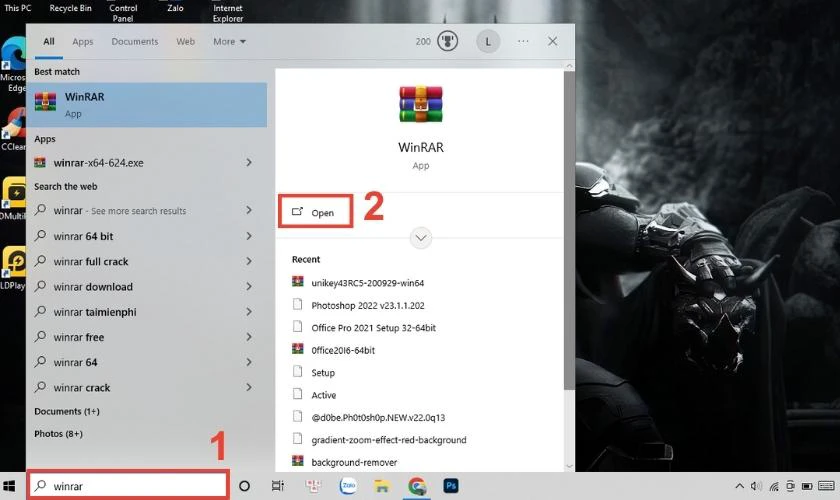Expand the 'winrar taimienphi' suggestion arrow
840x500 pixels.
click(249, 311)
